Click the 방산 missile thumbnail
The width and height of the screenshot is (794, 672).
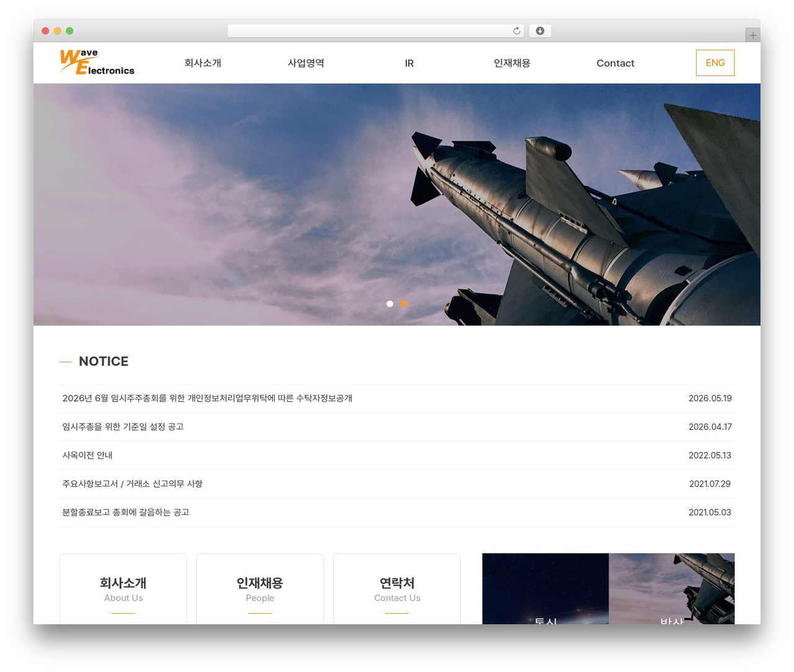point(672,589)
